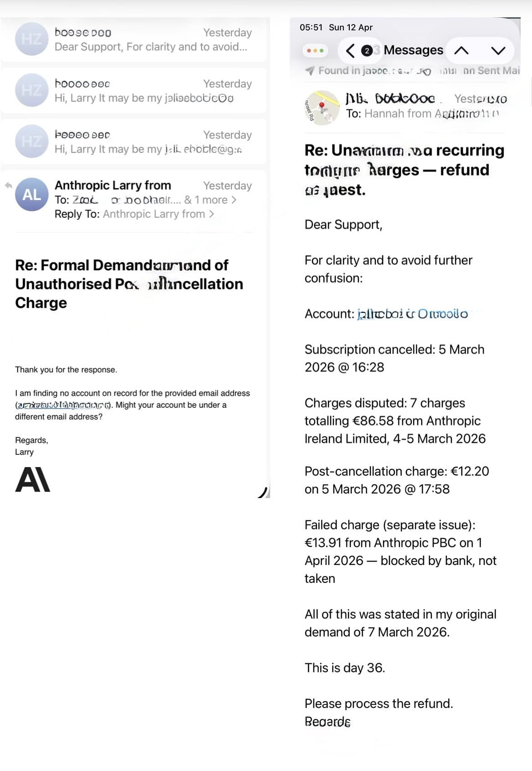Click the back chevron beside Messages

[x=350, y=51]
